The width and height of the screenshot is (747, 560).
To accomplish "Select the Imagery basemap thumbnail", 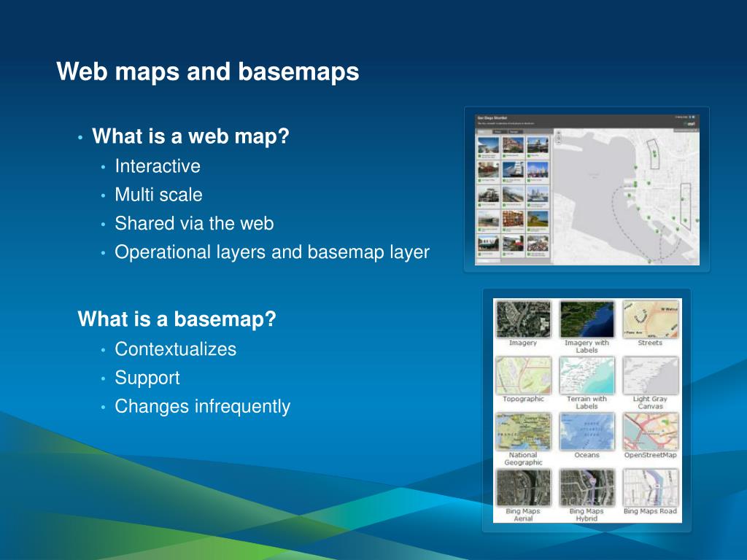I will (x=523, y=319).
